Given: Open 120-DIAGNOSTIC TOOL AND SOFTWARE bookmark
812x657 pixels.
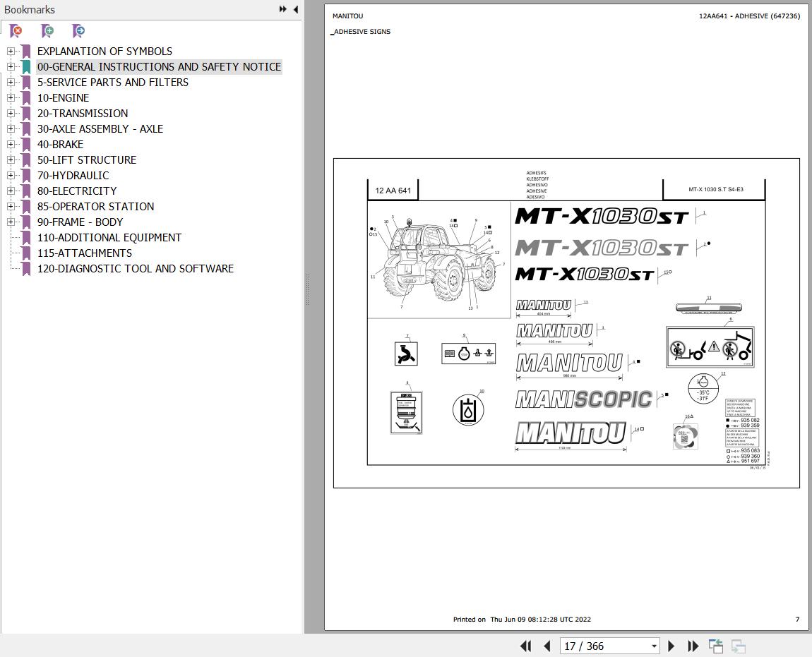Looking at the screenshot, I should (135, 269).
